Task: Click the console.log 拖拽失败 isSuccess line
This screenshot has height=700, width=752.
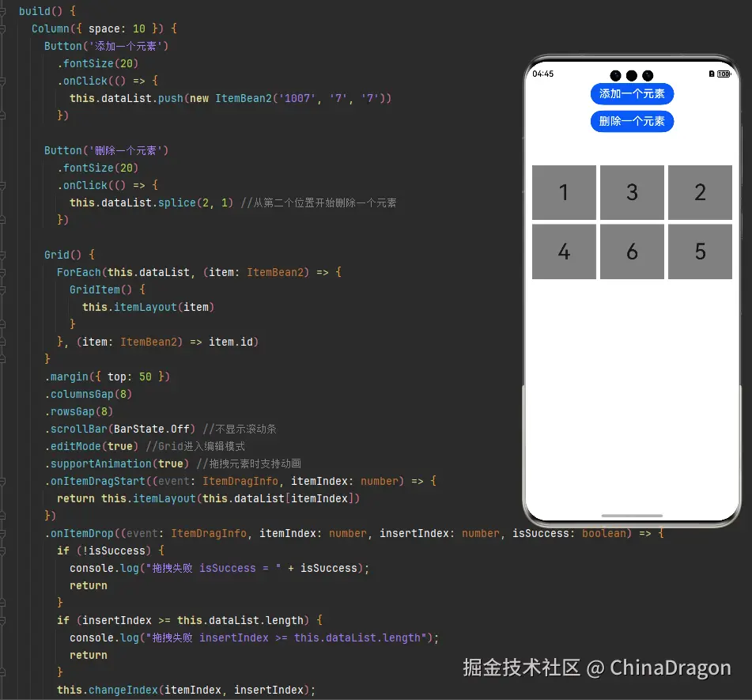Action: click(x=220, y=568)
